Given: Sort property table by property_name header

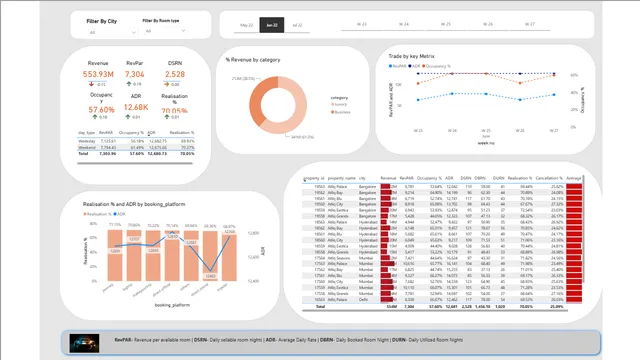Looking at the screenshot, I should [342, 178].
